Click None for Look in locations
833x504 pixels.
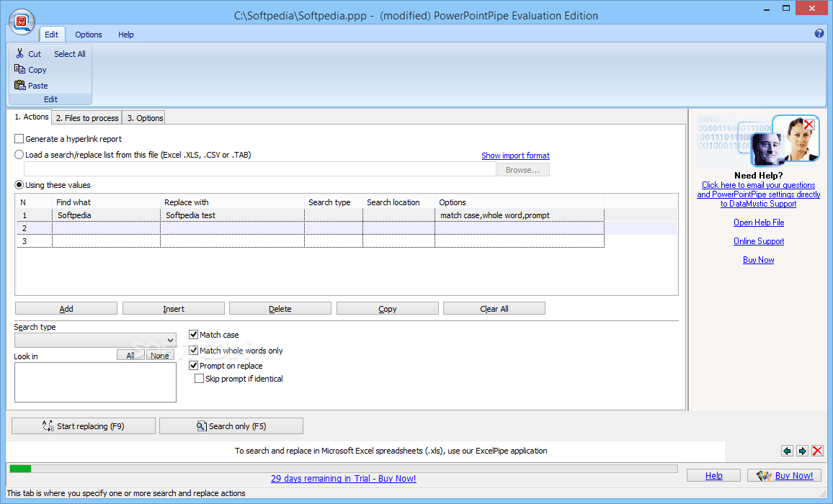coord(160,355)
